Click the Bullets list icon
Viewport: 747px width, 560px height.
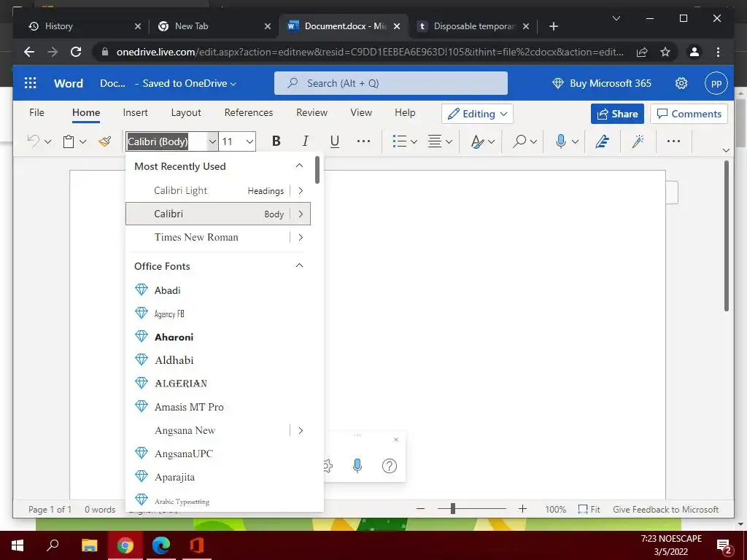click(x=399, y=141)
